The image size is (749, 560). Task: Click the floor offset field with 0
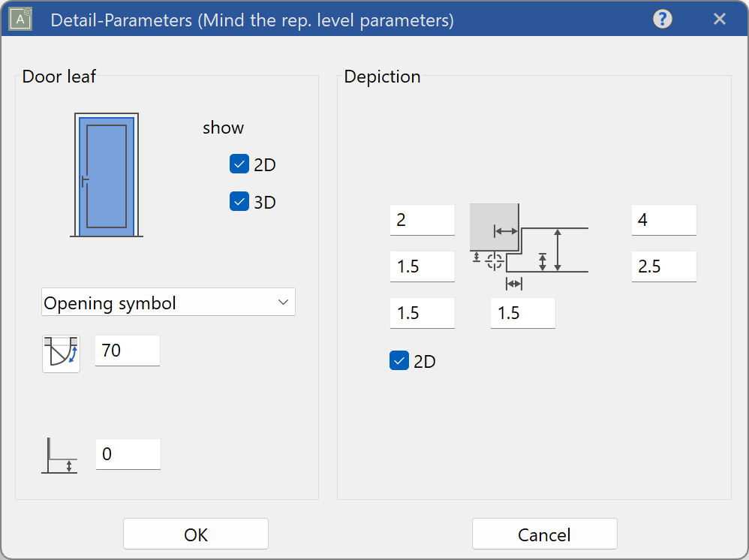coord(128,454)
